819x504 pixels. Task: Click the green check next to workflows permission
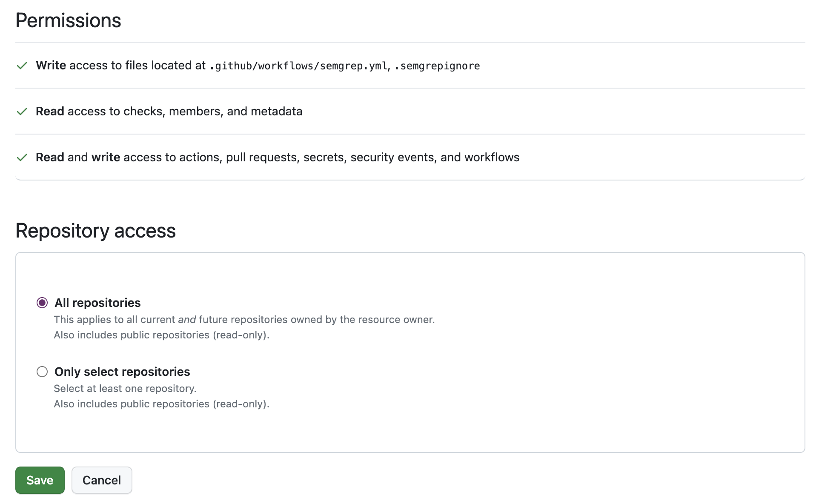tap(23, 157)
